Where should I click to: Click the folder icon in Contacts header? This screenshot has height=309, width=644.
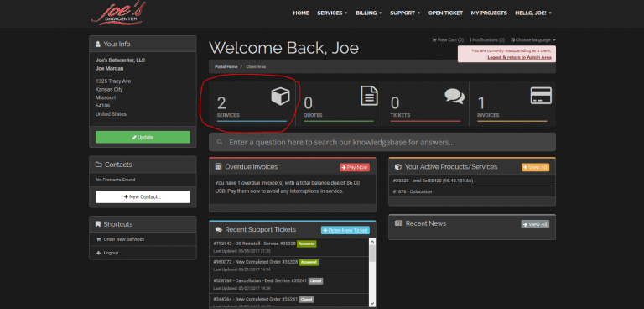(x=99, y=165)
